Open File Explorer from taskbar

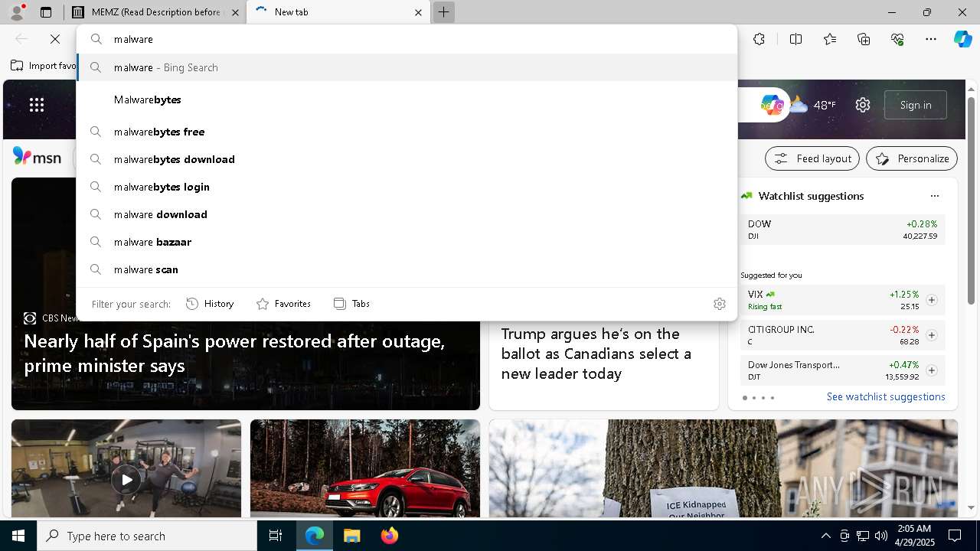pos(351,536)
